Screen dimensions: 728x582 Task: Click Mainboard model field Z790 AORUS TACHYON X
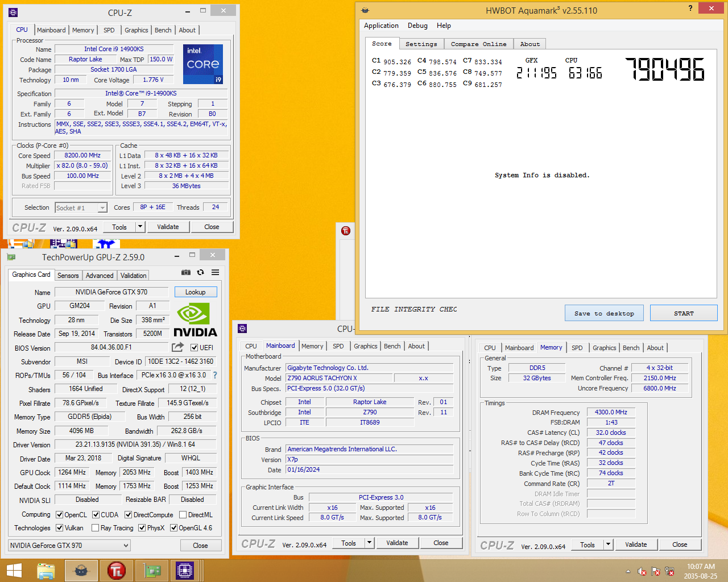pyautogui.click(x=339, y=378)
